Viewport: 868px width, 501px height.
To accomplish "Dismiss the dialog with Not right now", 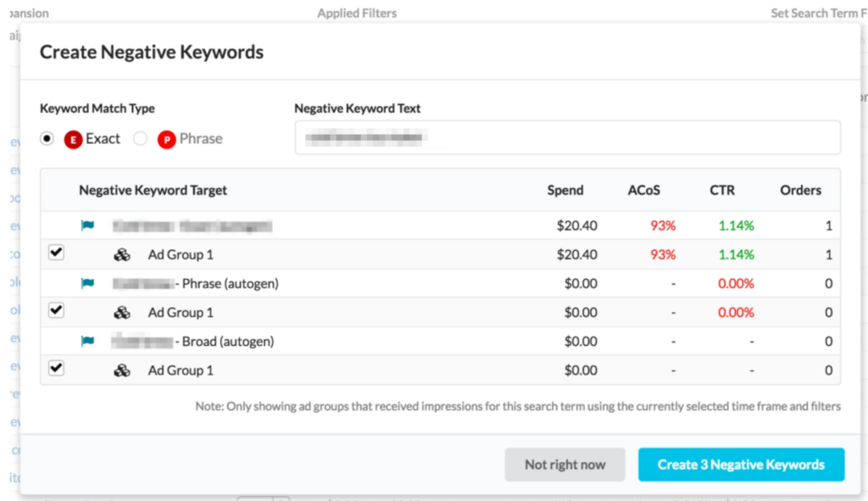I will click(565, 465).
